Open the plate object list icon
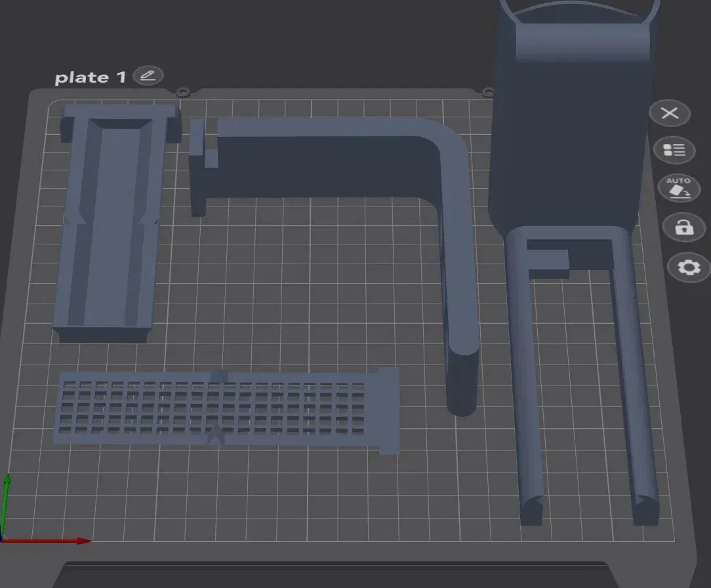This screenshot has width=711, height=588. tap(674, 150)
